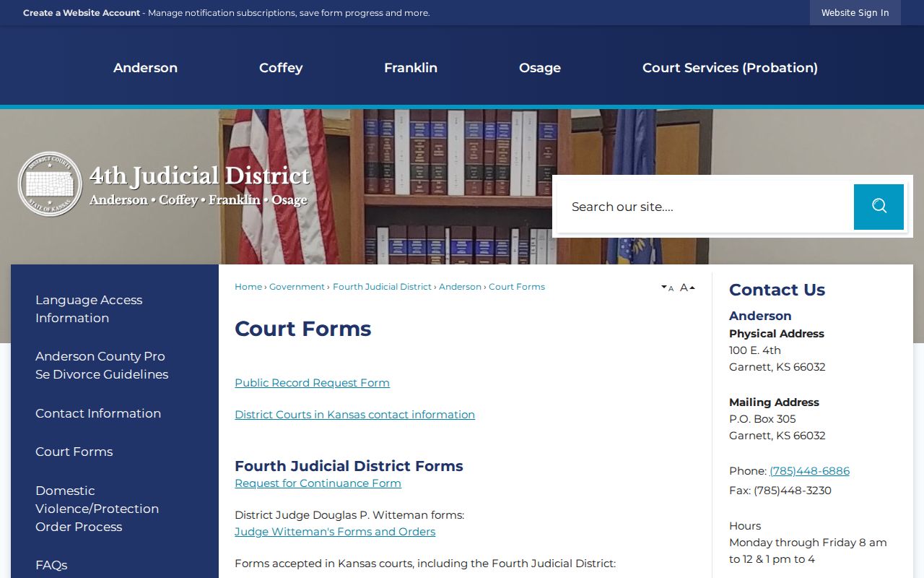This screenshot has width=924, height=578.
Task: Click the Fourth Judicial District Forms heading
Action: (x=349, y=466)
